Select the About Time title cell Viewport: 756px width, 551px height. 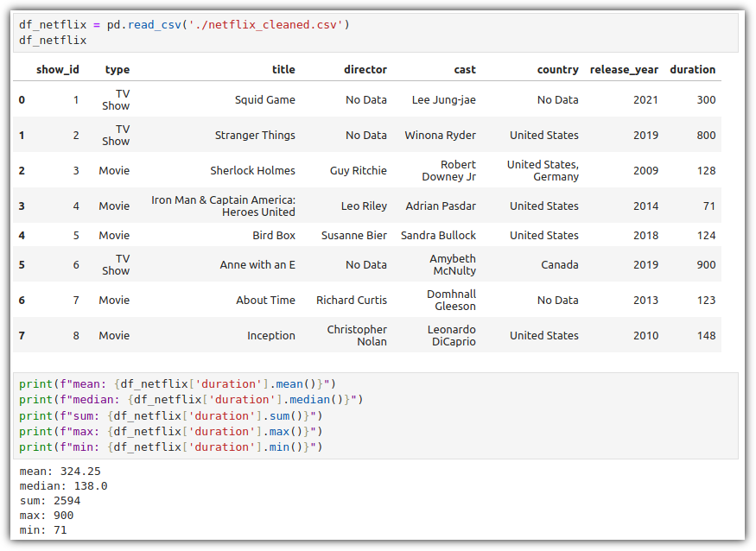pos(265,300)
